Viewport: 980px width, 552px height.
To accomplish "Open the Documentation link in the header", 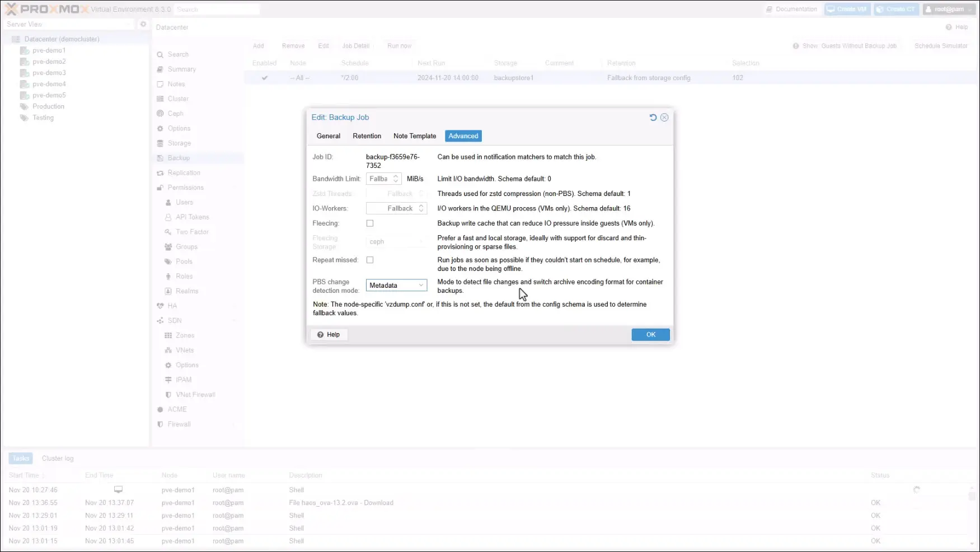I will 791,10.
